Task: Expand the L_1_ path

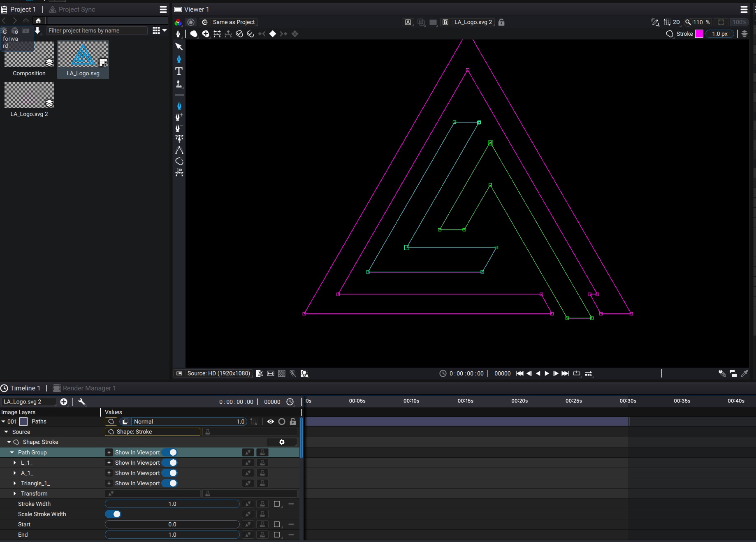Action: [x=15, y=463]
